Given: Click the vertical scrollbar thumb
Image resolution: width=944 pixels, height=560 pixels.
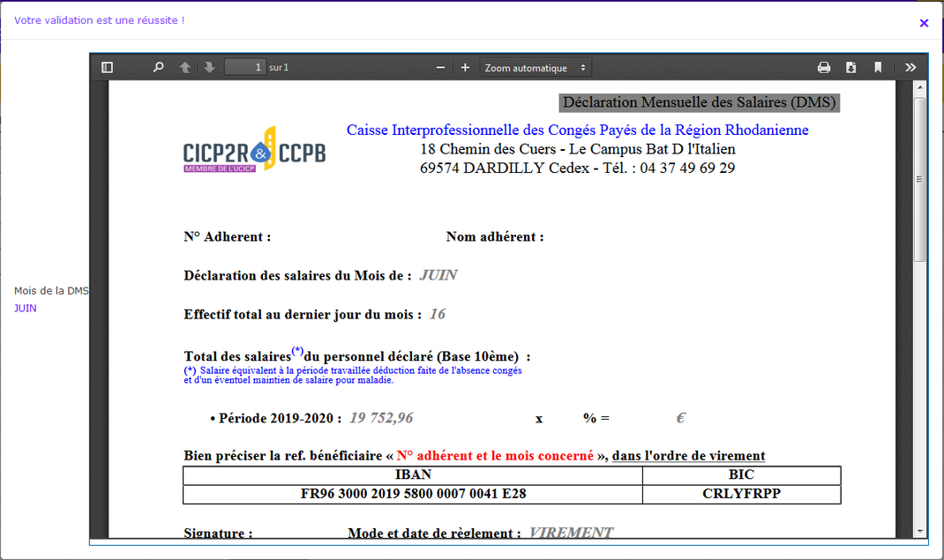Looking at the screenshot, I should [919, 179].
